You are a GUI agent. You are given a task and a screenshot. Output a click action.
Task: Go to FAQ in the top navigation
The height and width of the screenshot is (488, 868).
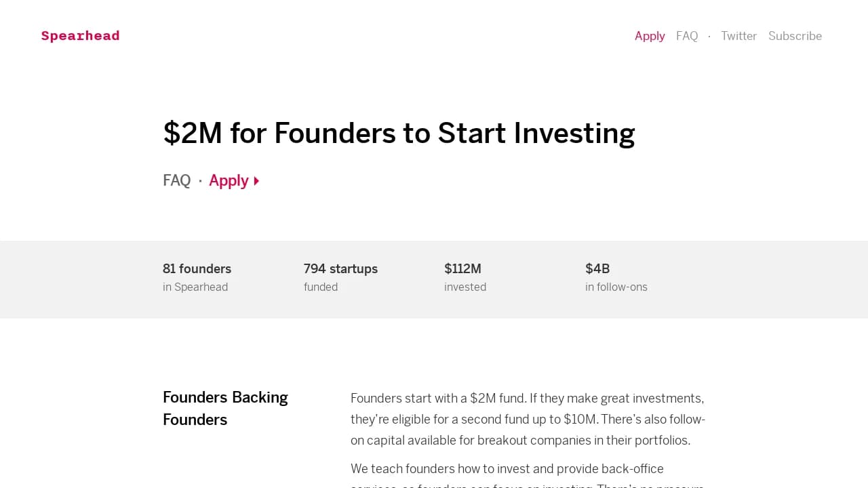pos(687,36)
